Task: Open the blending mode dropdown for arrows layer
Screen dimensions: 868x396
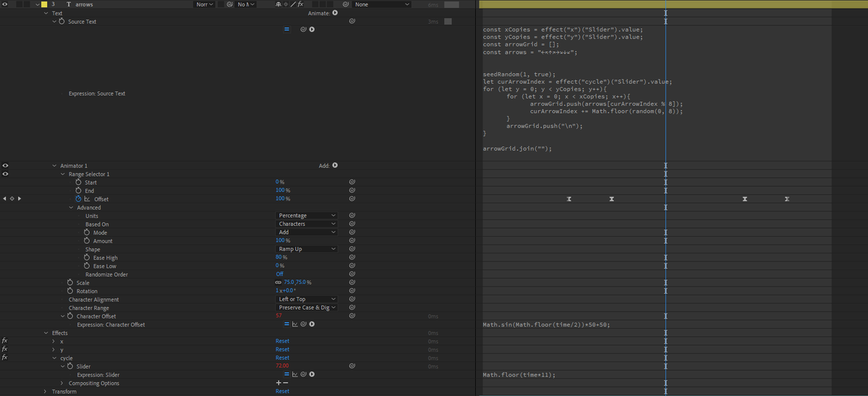Action: point(205,4)
